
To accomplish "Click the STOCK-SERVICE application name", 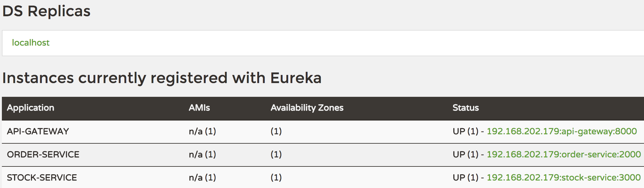I will tap(42, 178).
